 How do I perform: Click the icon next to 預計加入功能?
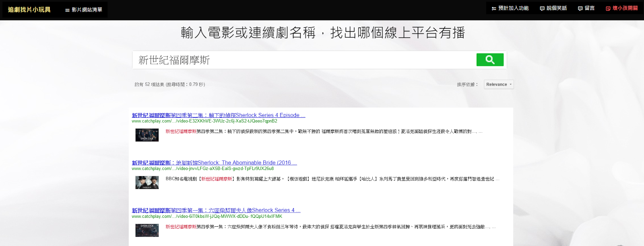pyautogui.click(x=494, y=8)
